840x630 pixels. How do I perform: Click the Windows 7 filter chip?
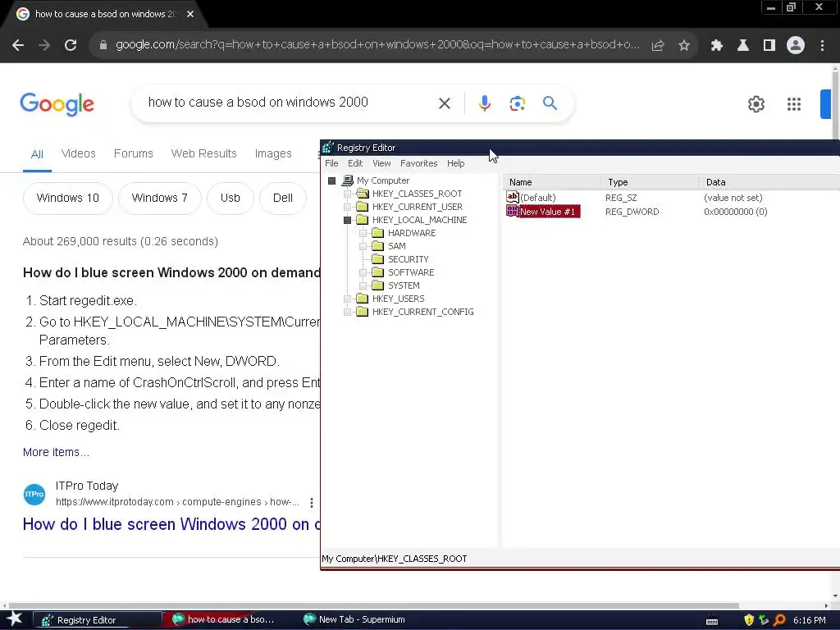coord(160,199)
